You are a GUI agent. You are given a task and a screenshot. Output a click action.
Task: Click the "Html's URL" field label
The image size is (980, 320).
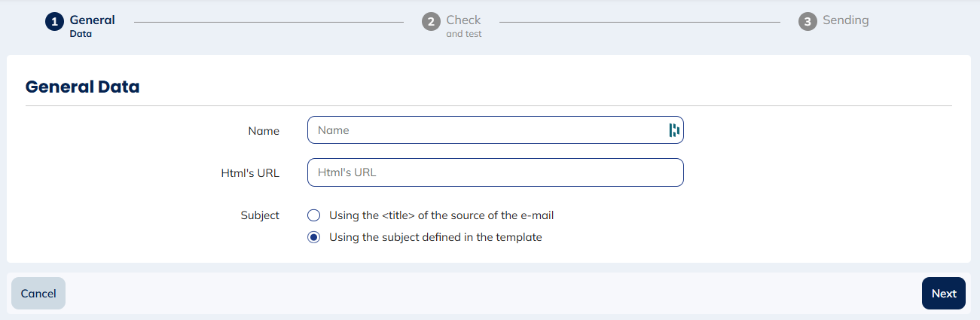tap(245, 173)
